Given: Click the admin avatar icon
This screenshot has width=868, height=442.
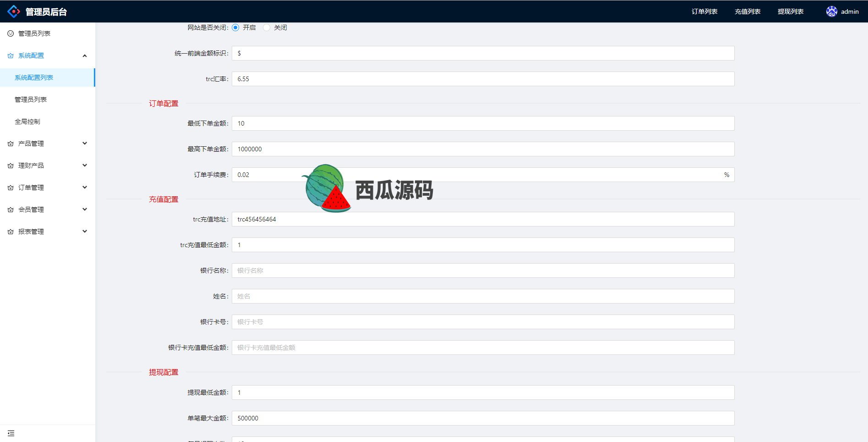Looking at the screenshot, I should (x=831, y=11).
